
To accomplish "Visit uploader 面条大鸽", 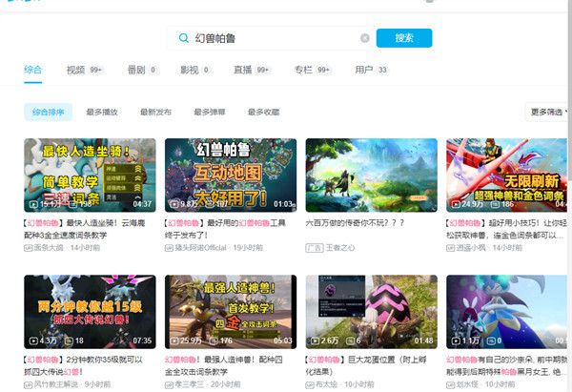I will click(x=49, y=248).
